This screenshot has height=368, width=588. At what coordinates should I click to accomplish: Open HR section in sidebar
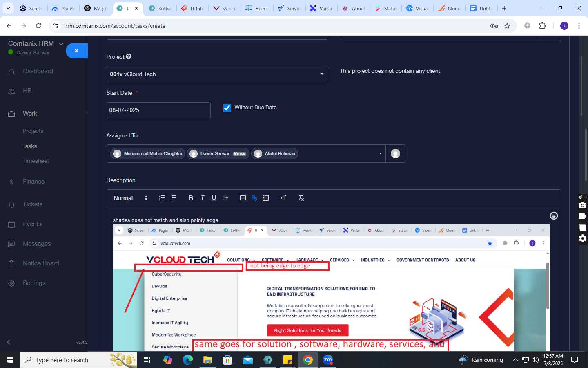(27, 91)
